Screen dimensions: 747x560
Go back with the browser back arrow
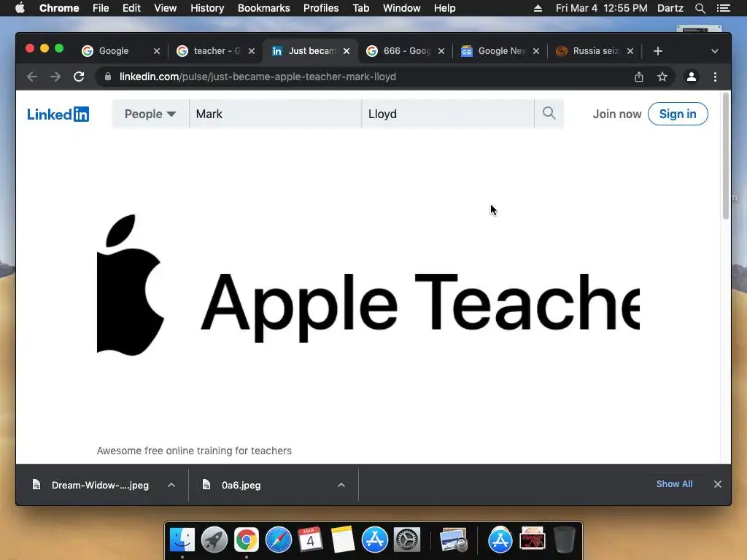pyautogui.click(x=32, y=77)
